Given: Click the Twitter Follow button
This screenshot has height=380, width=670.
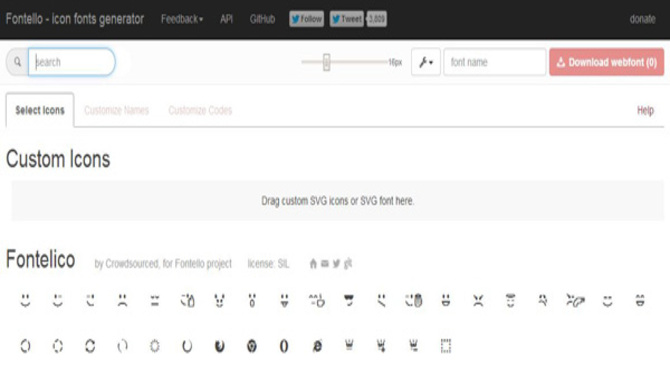Looking at the screenshot, I should (x=306, y=19).
